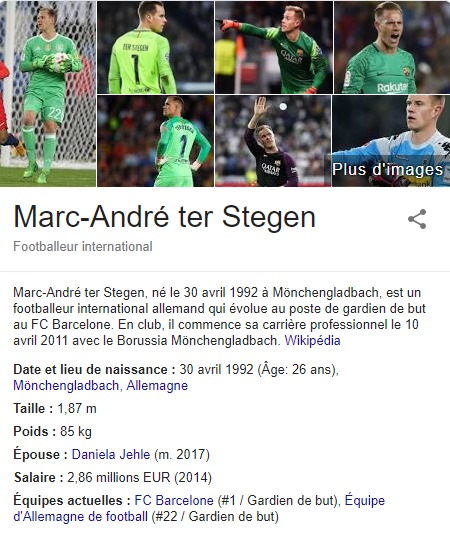Open the Mönchengladbach birthplace link
The width and height of the screenshot is (450, 535).
[66, 386]
